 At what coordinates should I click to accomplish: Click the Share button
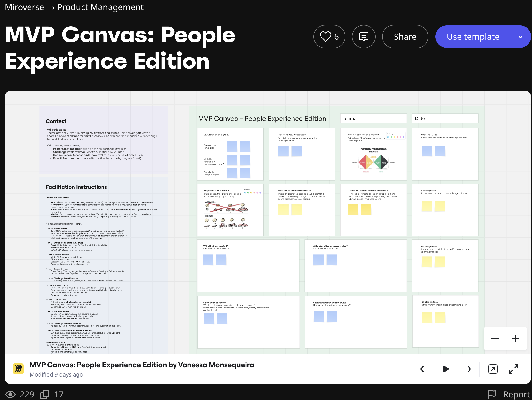(x=405, y=37)
